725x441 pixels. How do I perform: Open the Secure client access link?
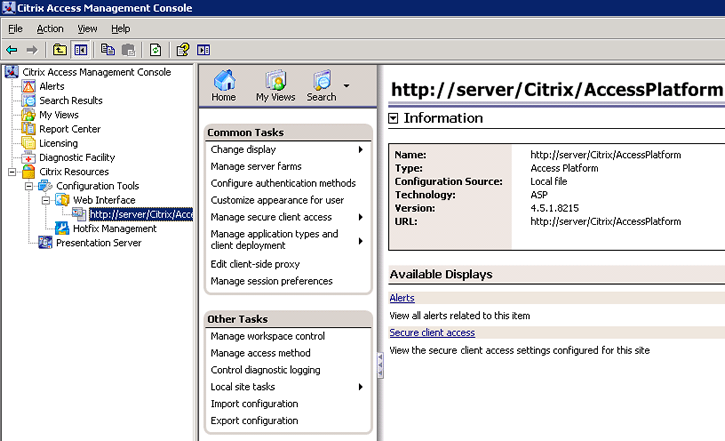pyautogui.click(x=432, y=333)
